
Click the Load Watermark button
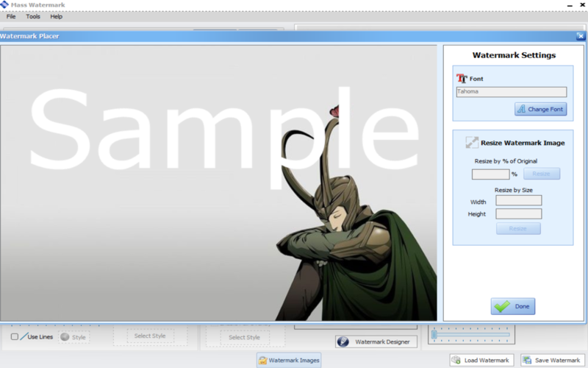(481, 361)
